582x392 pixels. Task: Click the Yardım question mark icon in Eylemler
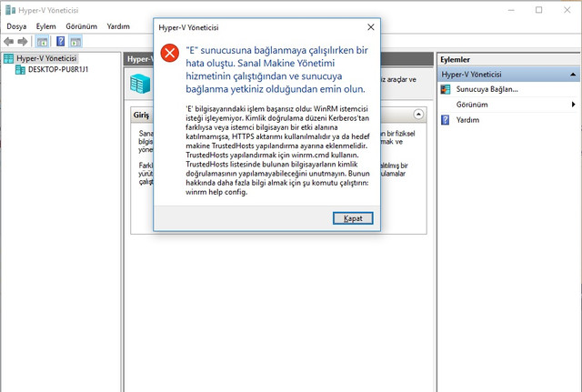click(x=445, y=120)
